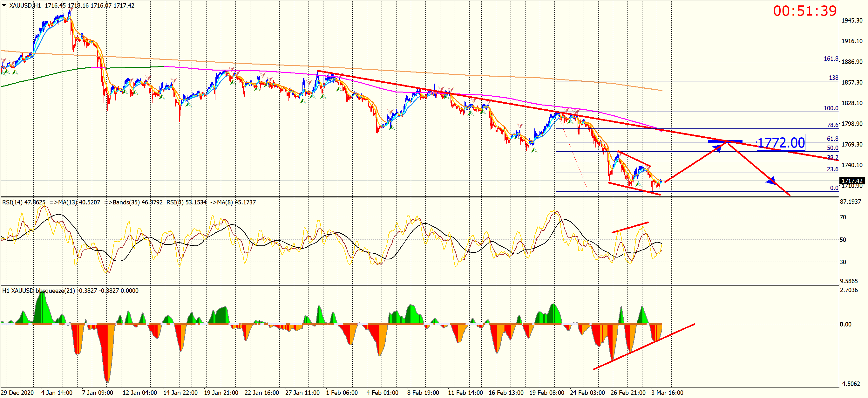Screen dimensions: 868x398
Task: Click the 1 Feb 06:00 time axis label
Action: click(x=341, y=393)
